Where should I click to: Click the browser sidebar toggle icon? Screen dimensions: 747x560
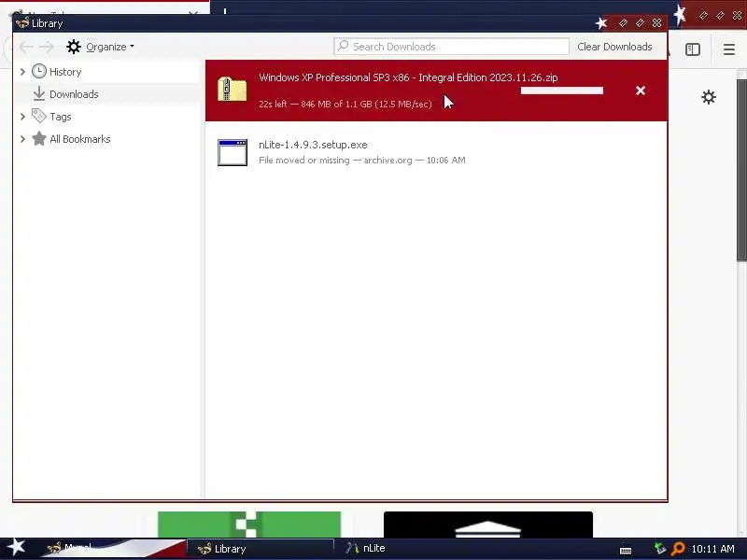692,49
